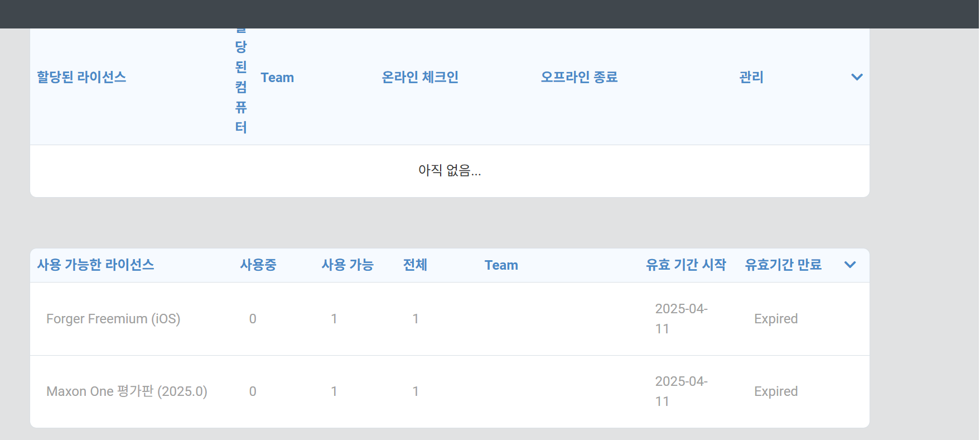980x440 pixels.
Task: Sort assigned licenses by Team column
Action: pos(277,78)
